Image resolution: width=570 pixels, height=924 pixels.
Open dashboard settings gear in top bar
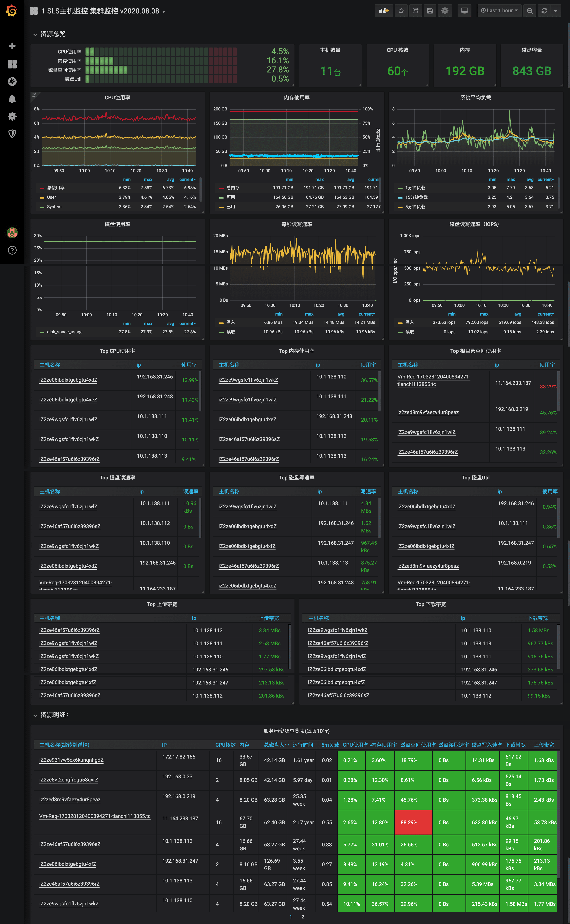click(x=445, y=11)
